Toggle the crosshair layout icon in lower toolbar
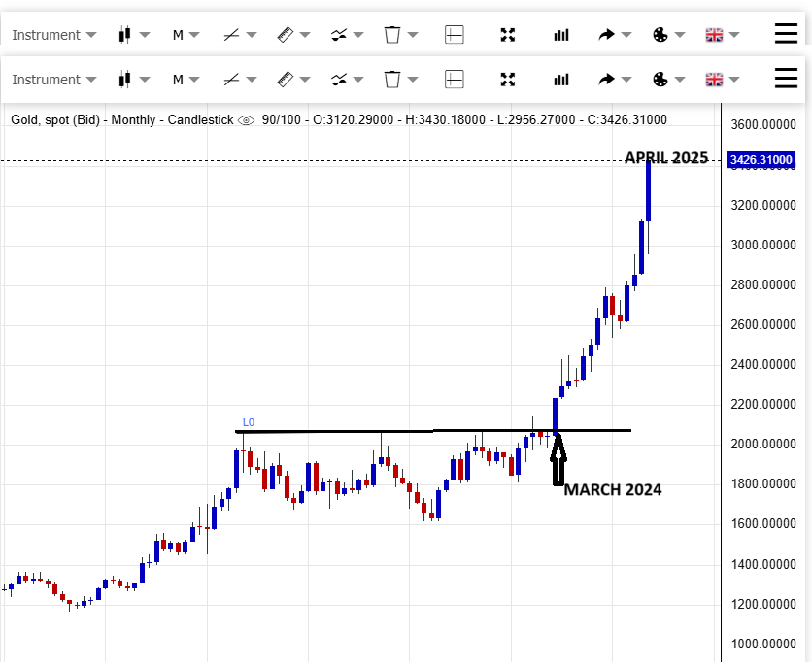This screenshot has height=662, width=812. pos(454,80)
